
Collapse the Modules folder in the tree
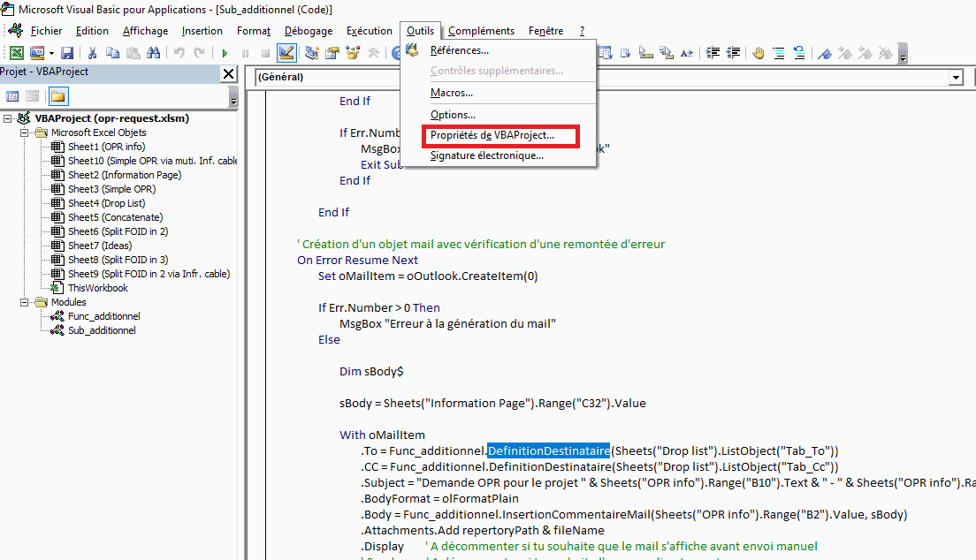(22, 302)
